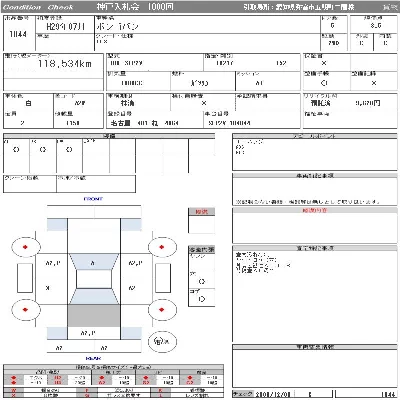Select the Condition Check header title
Viewport: 400px width, 400px height.
coord(38,7)
